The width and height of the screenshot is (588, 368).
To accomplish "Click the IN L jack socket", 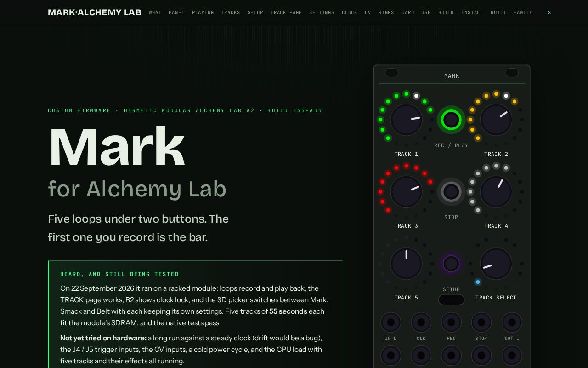I will (390, 322).
